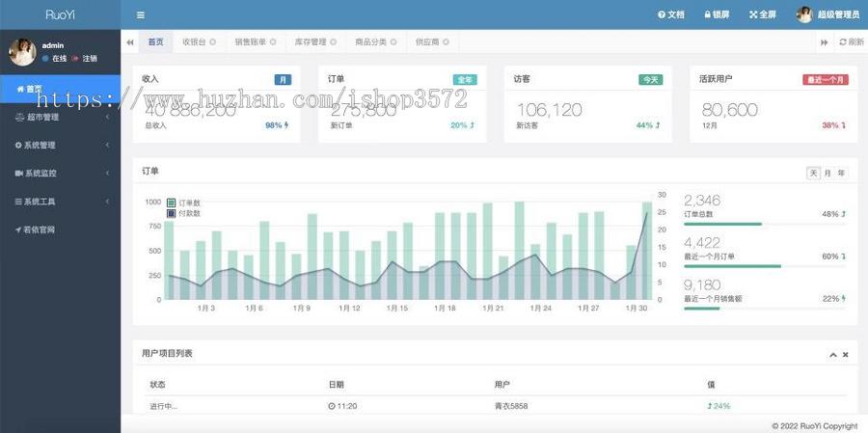Close the 收银台 tab
Image resolution: width=868 pixels, height=433 pixels.
[x=213, y=42]
